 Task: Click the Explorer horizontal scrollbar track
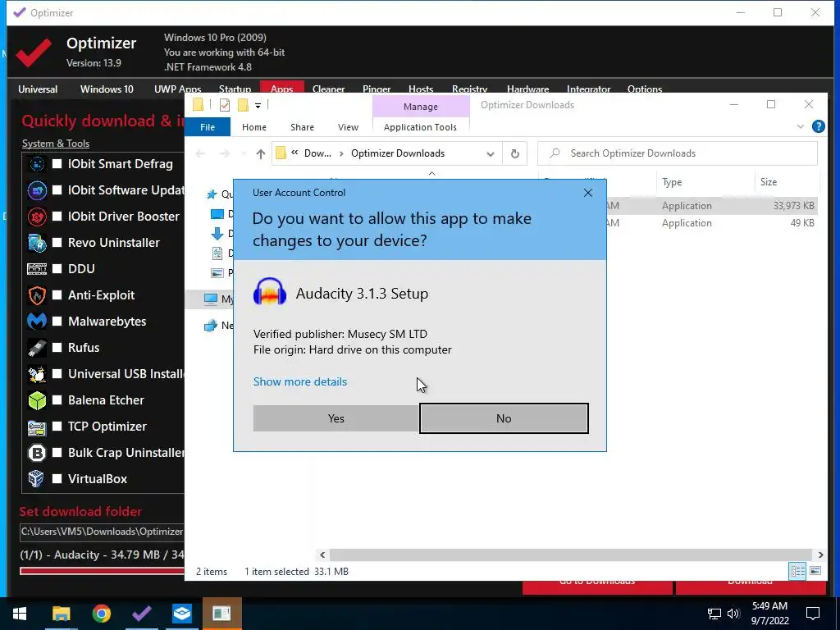point(571,555)
